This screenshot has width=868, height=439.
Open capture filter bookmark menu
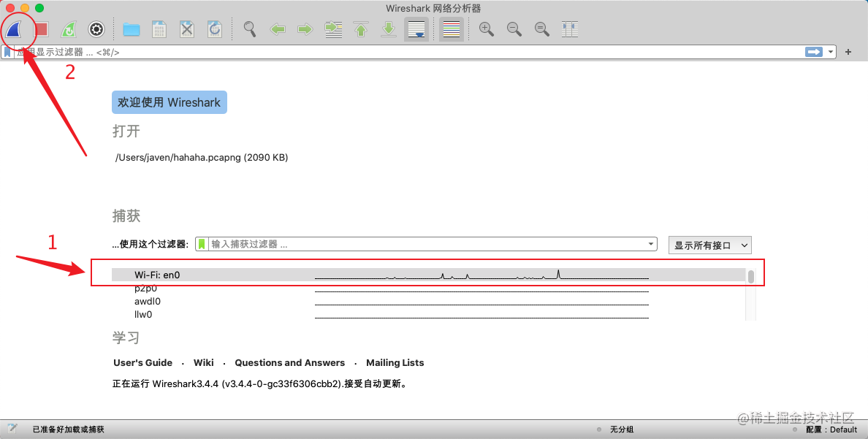pyautogui.click(x=202, y=244)
